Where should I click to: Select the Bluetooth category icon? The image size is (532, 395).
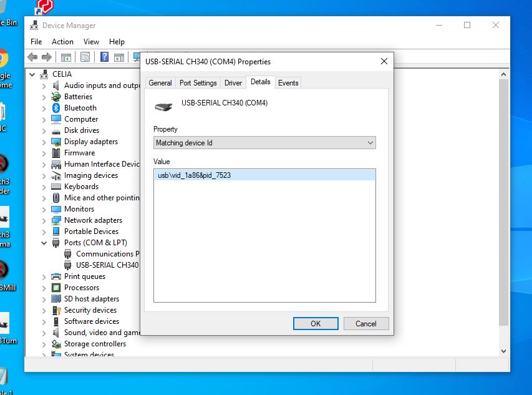[x=56, y=108]
